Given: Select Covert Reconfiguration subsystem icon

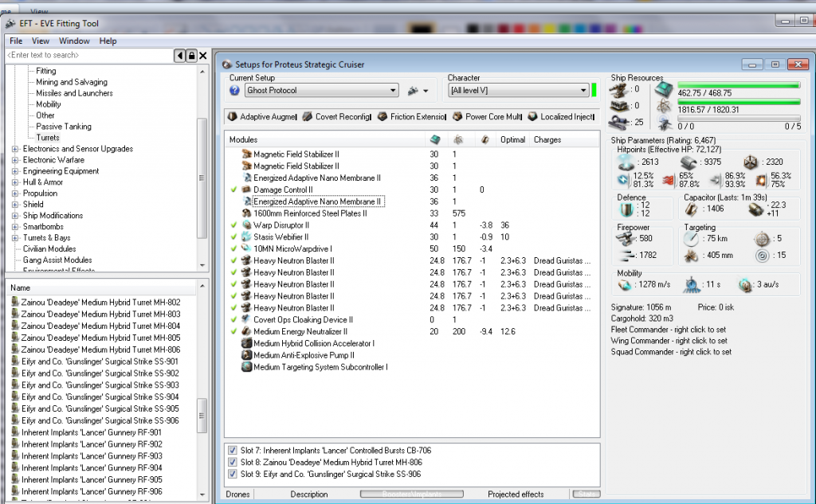Looking at the screenshot, I should point(308,116).
